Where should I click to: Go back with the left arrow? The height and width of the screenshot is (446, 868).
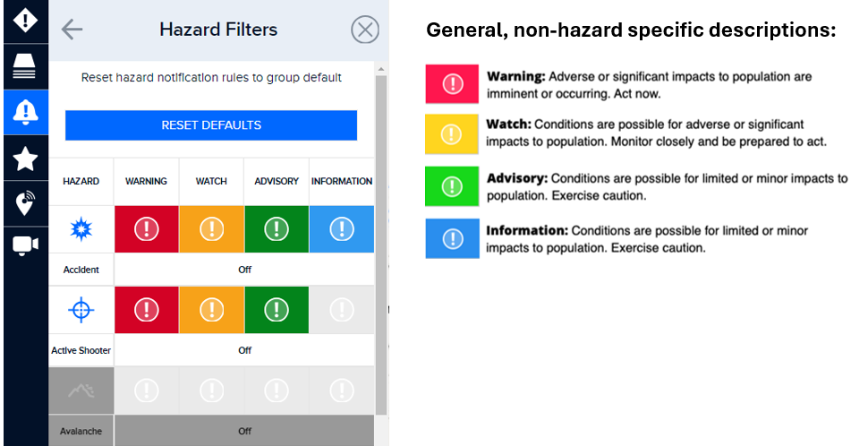[72, 30]
